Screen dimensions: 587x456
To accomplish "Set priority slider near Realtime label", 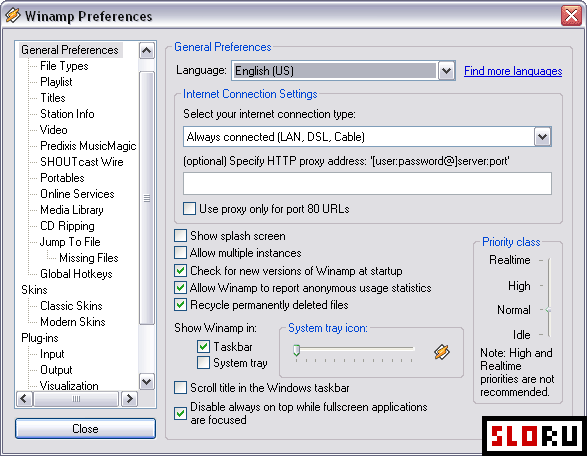I will (x=549, y=260).
